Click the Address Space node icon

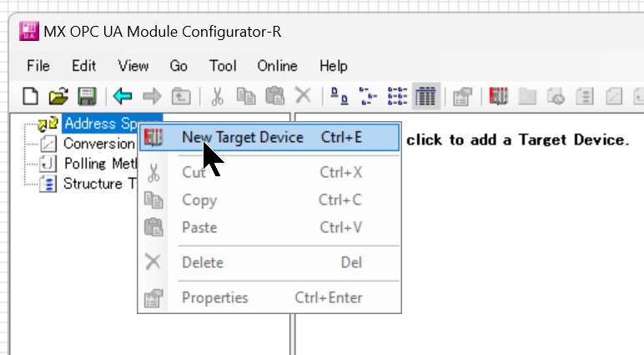pyautogui.click(x=48, y=124)
